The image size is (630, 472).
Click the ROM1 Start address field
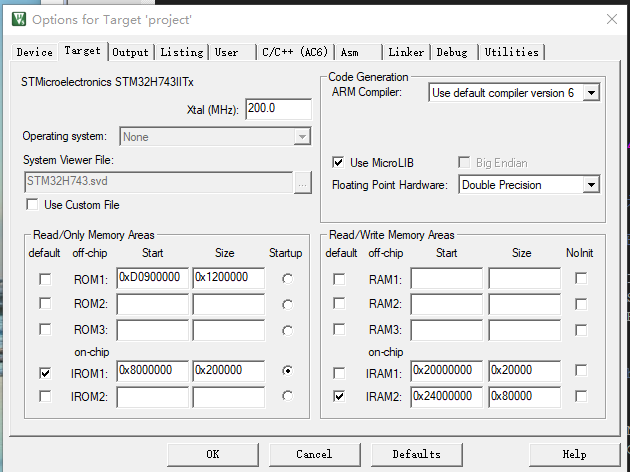pyautogui.click(x=153, y=278)
